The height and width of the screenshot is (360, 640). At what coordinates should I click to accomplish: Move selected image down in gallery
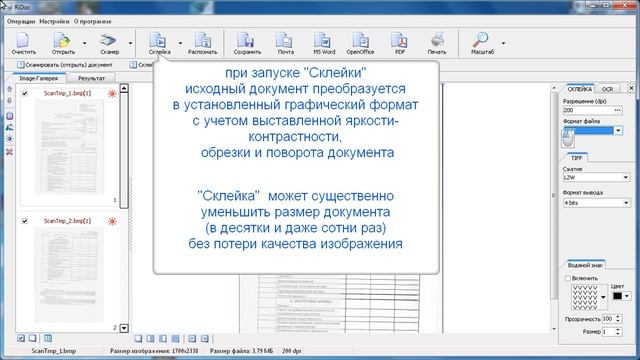click(9, 101)
